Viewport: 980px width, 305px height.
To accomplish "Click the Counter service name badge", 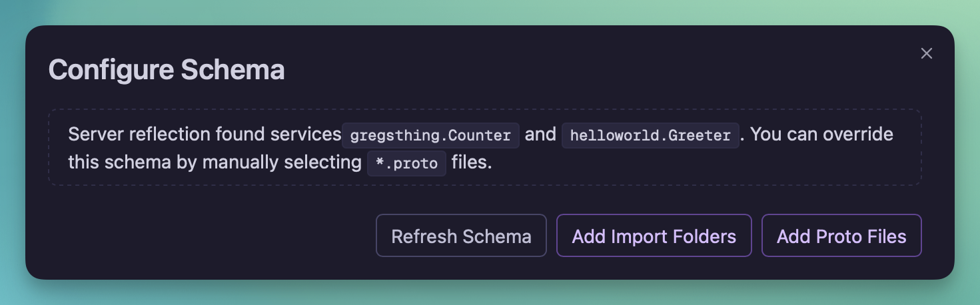I will coord(430,135).
